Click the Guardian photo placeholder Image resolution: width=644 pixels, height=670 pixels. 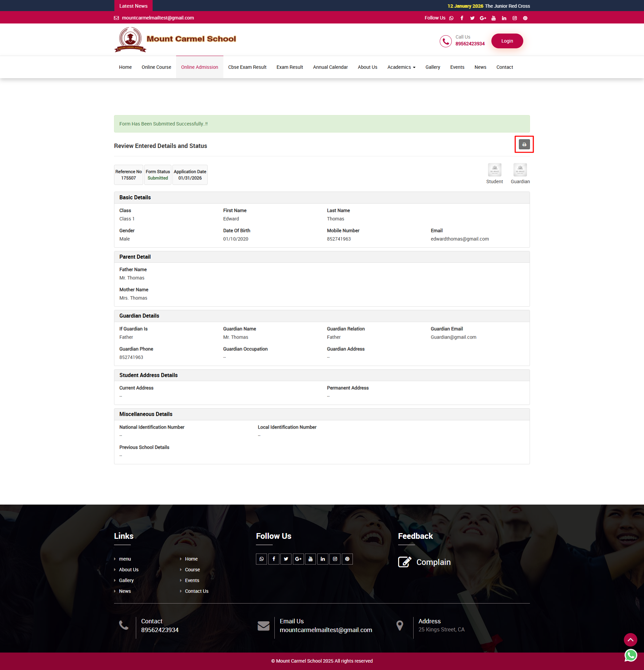(x=520, y=170)
